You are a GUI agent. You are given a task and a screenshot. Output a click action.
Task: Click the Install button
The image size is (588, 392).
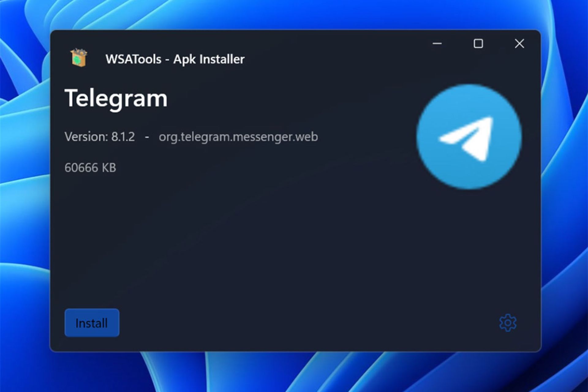coord(92,323)
